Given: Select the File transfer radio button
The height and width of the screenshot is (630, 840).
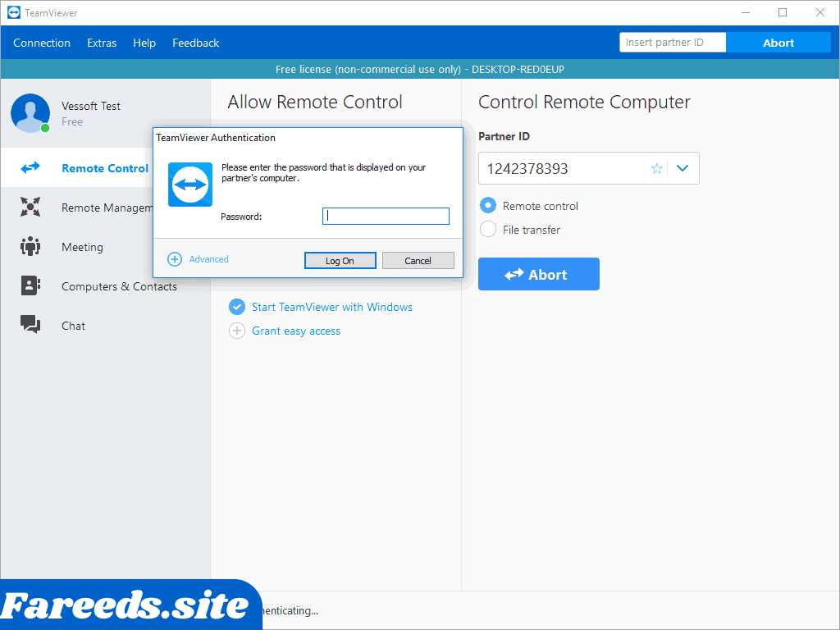Looking at the screenshot, I should 488,230.
